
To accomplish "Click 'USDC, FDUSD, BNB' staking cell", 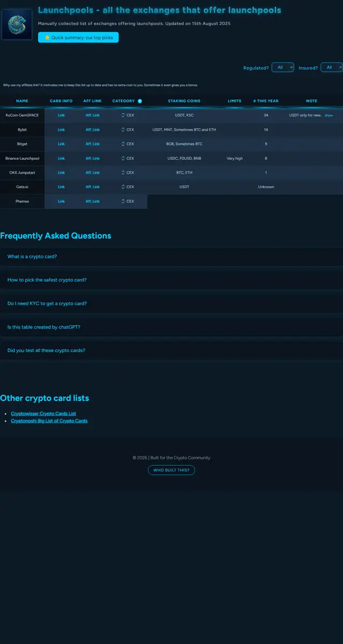I will tap(184, 158).
